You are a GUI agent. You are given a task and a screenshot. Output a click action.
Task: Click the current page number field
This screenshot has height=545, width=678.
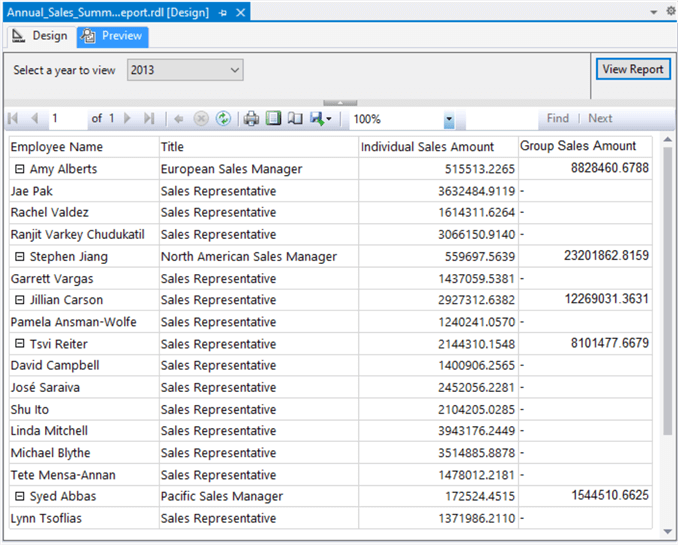pos(66,119)
